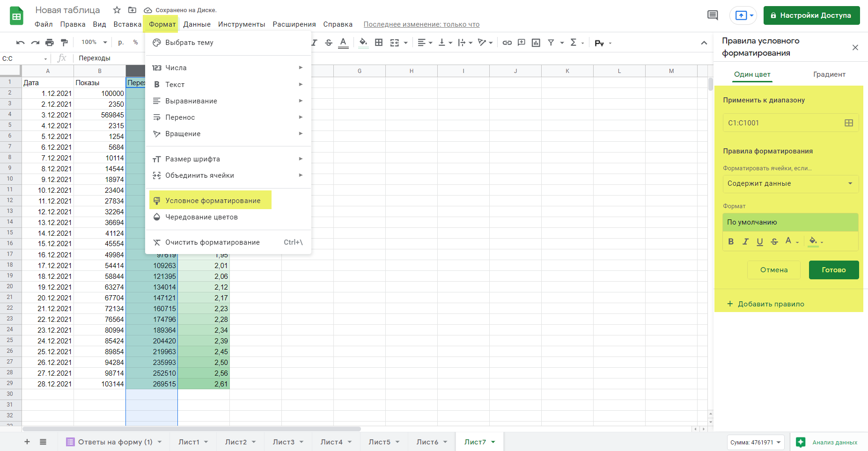
Task: Open the borders icon in toolbar
Action: coord(379,43)
